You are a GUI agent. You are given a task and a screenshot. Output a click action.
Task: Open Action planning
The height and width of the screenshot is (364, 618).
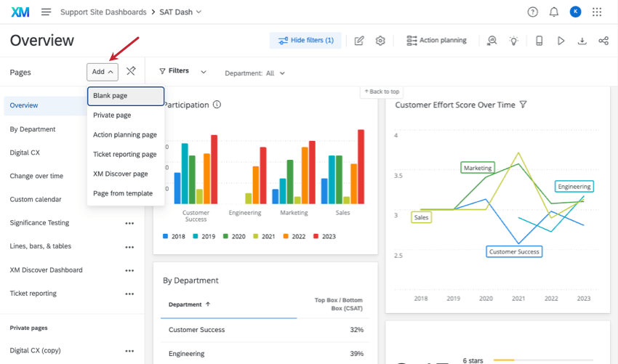coord(436,41)
